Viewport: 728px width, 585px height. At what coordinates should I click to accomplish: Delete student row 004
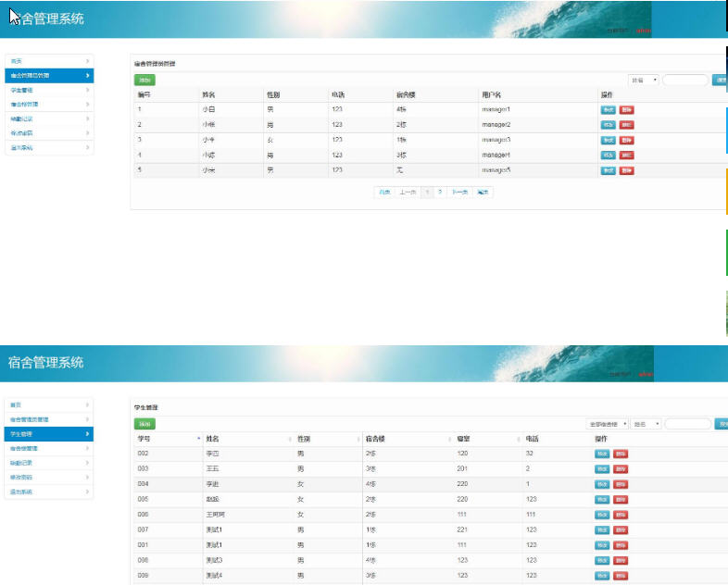pos(621,484)
